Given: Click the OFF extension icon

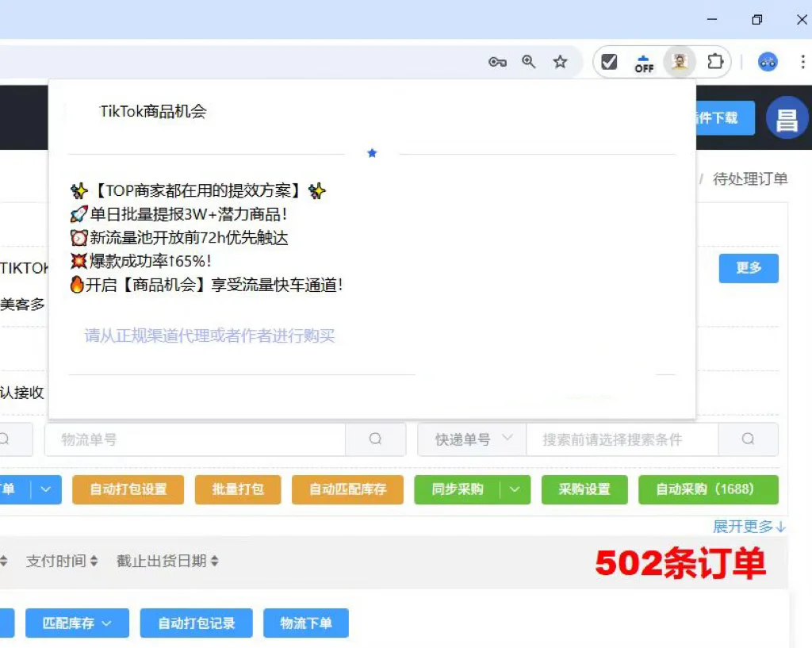Looking at the screenshot, I should (x=643, y=61).
